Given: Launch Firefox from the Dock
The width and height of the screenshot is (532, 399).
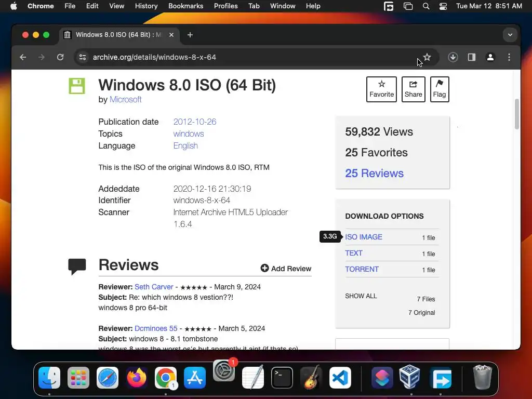Looking at the screenshot, I should [137, 378].
